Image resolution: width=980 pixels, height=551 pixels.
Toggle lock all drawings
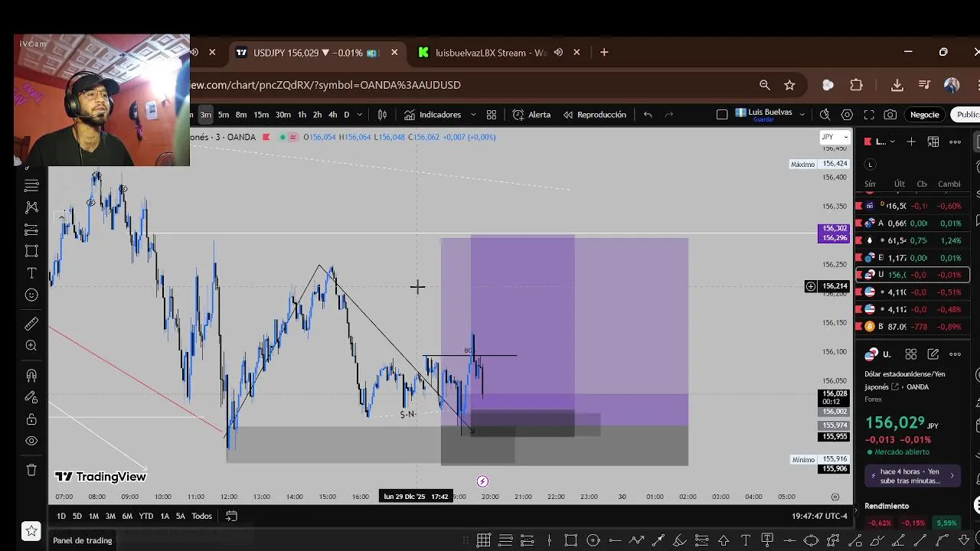point(31,419)
